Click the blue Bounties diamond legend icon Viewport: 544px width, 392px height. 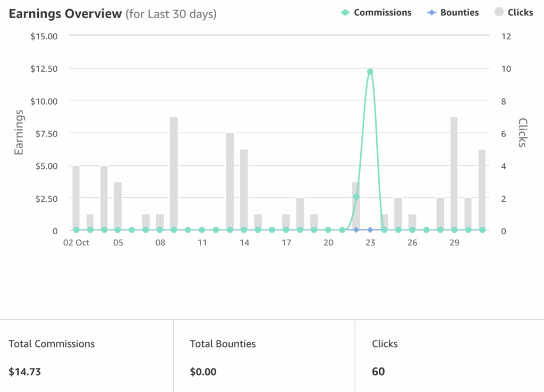click(431, 13)
